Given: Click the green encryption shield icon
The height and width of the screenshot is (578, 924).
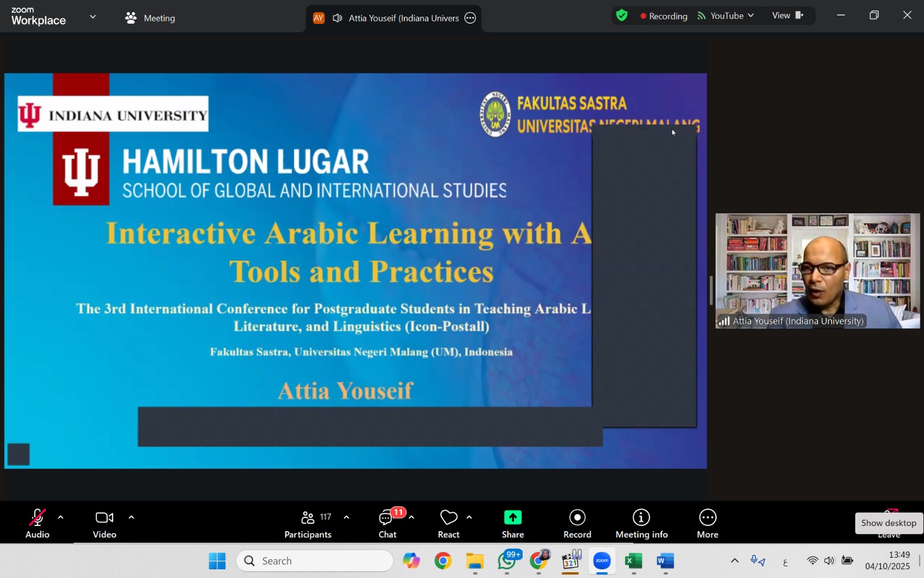Looking at the screenshot, I should pyautogui.click(x=622, y=16).
